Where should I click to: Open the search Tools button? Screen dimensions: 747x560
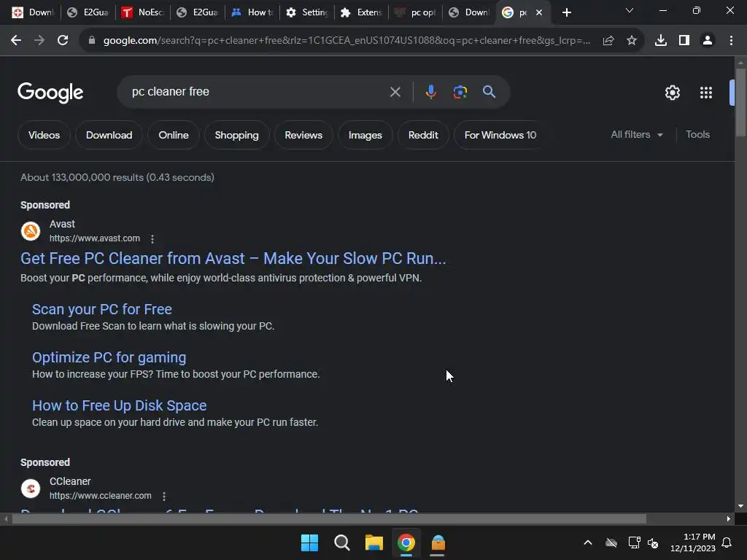click(x=697, y=135)
